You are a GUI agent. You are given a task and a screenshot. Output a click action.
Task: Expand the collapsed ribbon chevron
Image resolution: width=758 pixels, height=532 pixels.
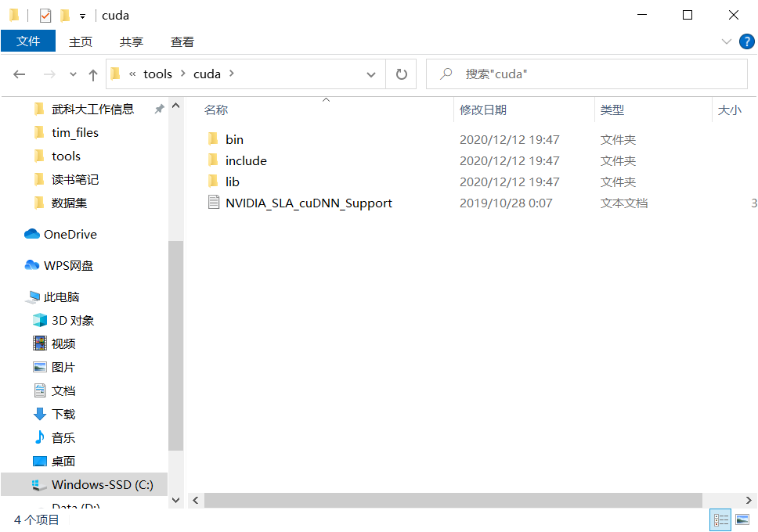727,41
